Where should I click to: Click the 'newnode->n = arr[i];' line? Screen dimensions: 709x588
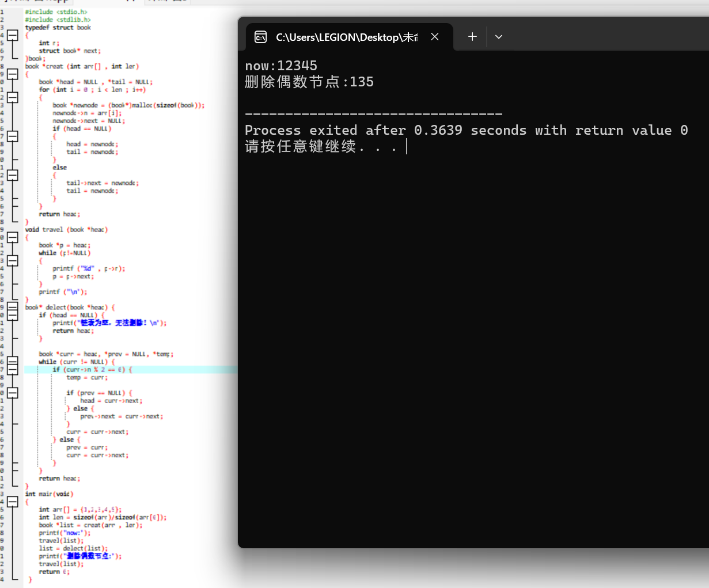pos(87,113)
